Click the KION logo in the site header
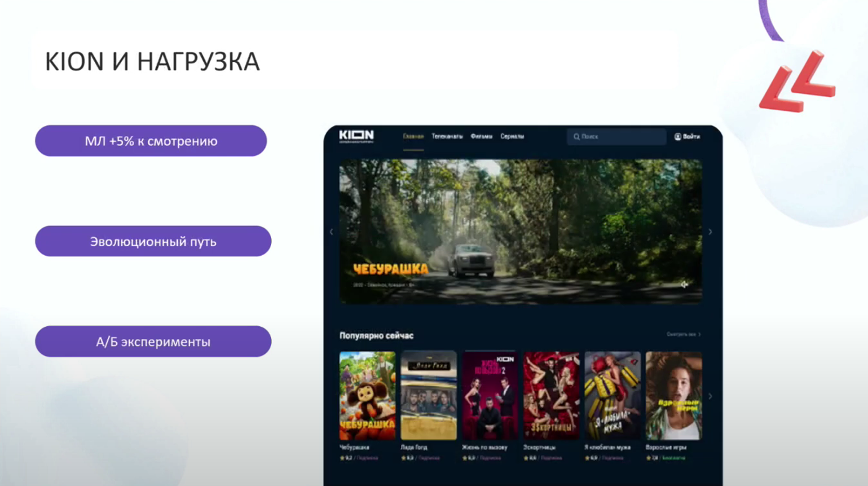This screenshot has height=486, width=868. (x=356, y=136)
